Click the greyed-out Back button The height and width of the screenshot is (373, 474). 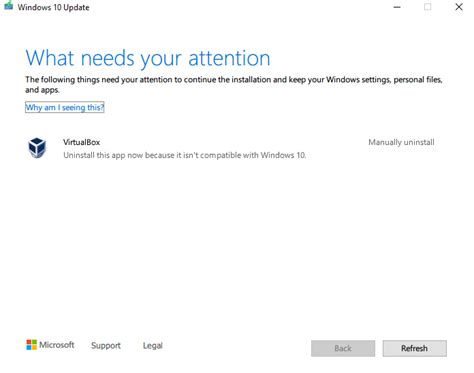[343, 348]
